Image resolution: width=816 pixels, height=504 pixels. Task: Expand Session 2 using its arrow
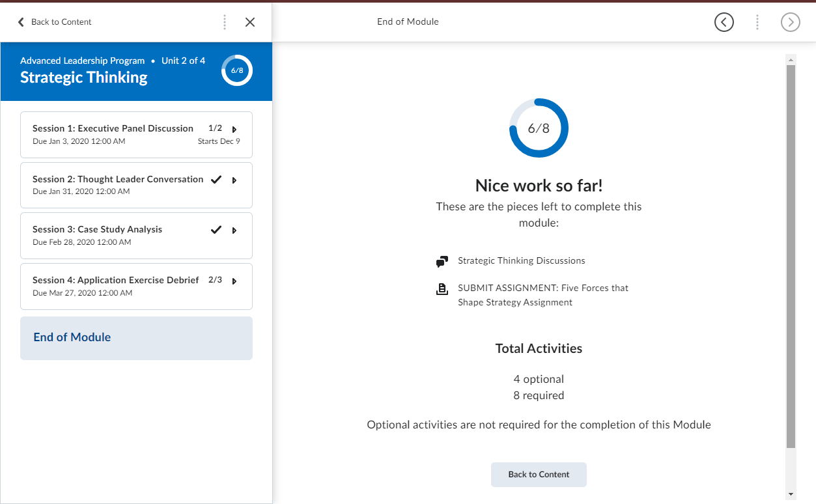(x=234, y=180)
